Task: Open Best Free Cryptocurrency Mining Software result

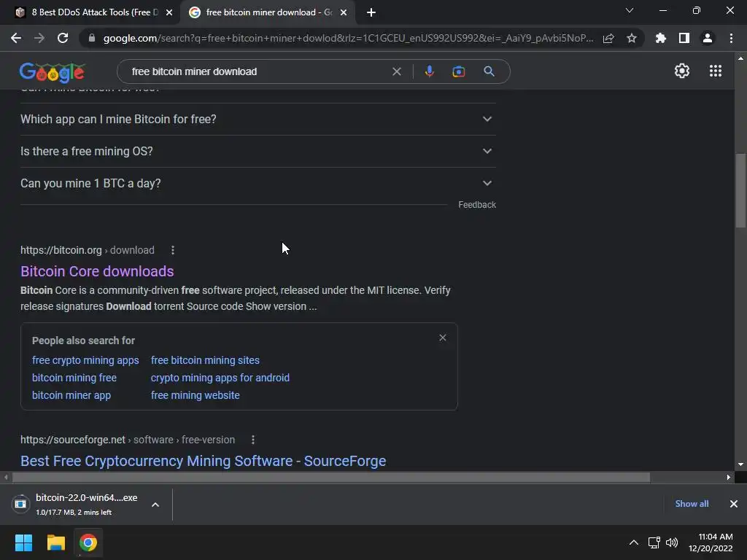Action: click(204, 461)
